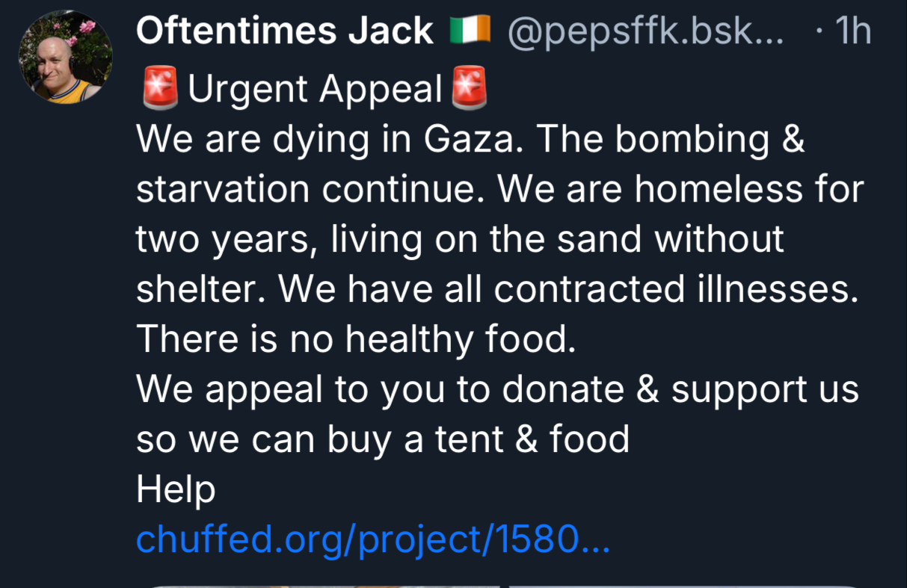This screenshot has height=588, width=907.
Task: Open Oftentimes Jack's profile avatar
Action: click(65, 58)
